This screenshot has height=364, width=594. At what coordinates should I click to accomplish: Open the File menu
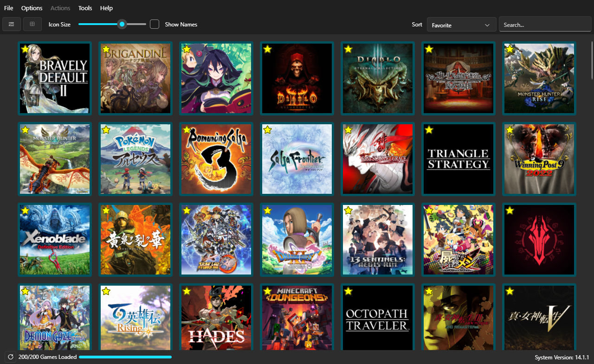pyautogui.click(x=9, y=8)
